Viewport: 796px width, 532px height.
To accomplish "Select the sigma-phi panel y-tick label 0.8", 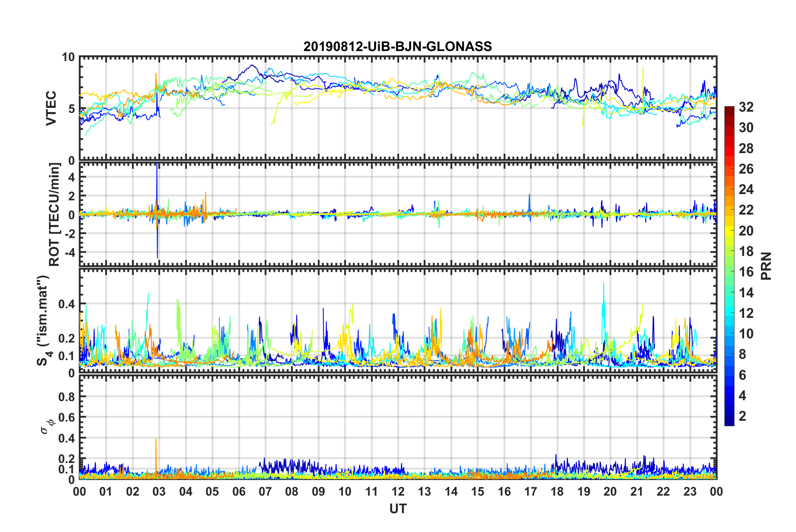I will [67, 396].
